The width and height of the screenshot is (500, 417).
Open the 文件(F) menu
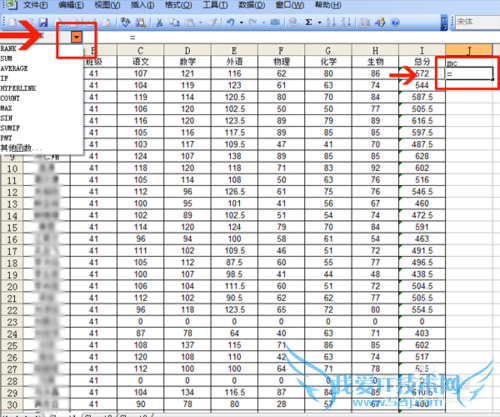coord(35,5)
